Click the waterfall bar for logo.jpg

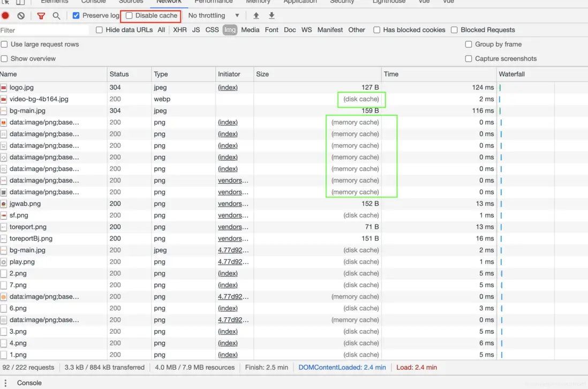(x=500, y=87)
